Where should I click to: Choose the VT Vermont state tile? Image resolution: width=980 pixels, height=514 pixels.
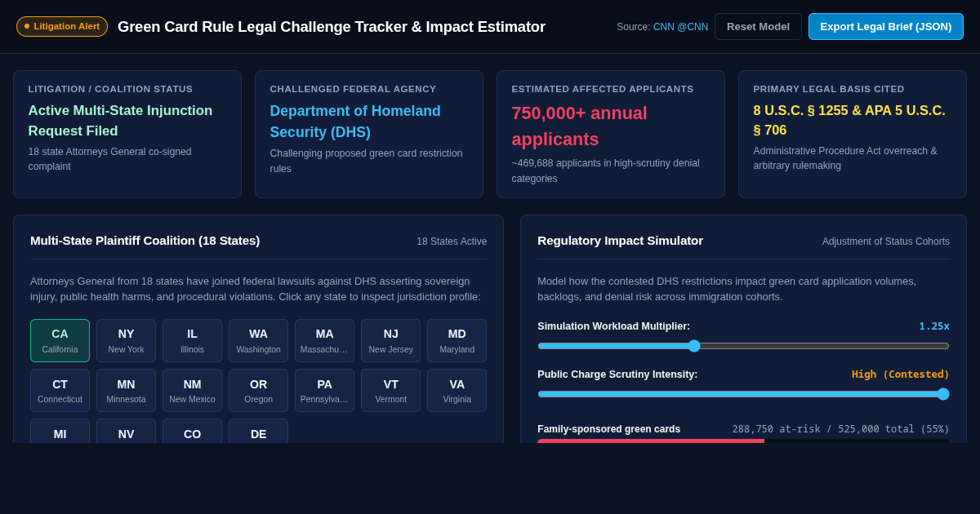coord(390,390)
